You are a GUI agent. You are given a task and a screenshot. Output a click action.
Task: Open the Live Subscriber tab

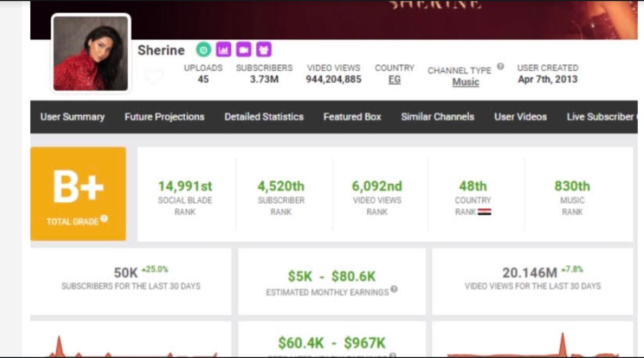click(x=601, y=117)
